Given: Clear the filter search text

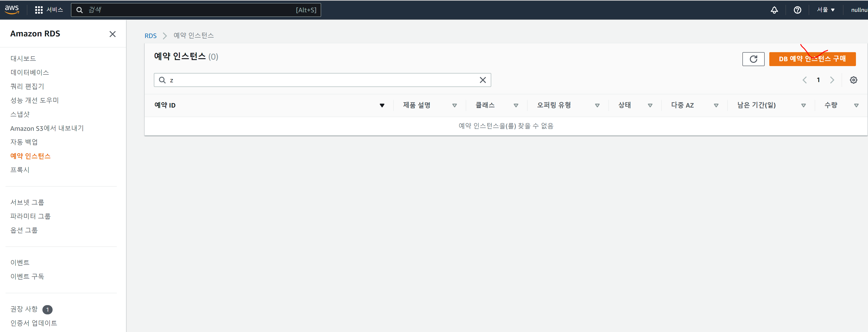Looking at the screenshot, I should tap(482, 80).
